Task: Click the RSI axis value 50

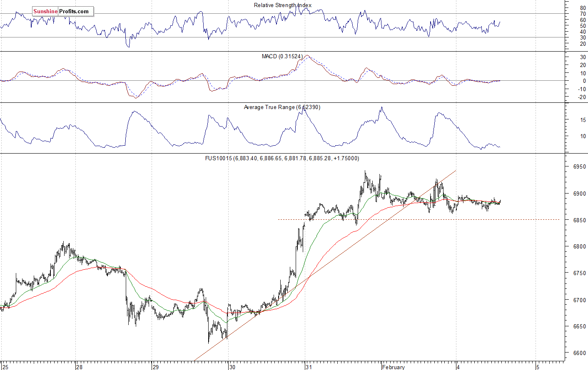Action: 583,26
